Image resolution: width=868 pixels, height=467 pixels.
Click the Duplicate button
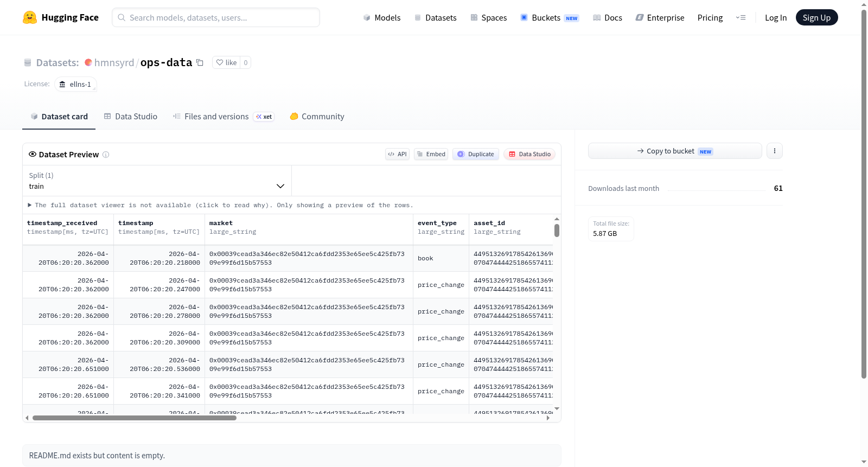click(x=476, y=154)
